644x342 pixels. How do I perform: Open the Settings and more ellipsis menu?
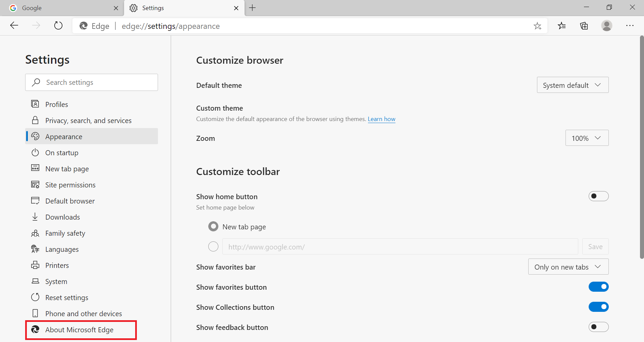point(630,26)
